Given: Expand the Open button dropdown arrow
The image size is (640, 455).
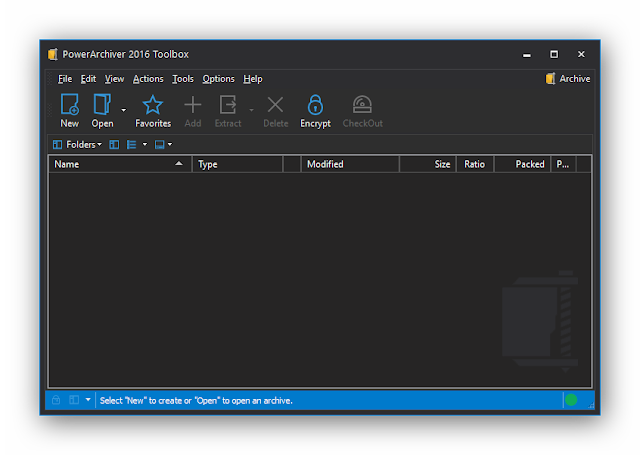Looking at the screenshot, I should [x=123, y=110].
